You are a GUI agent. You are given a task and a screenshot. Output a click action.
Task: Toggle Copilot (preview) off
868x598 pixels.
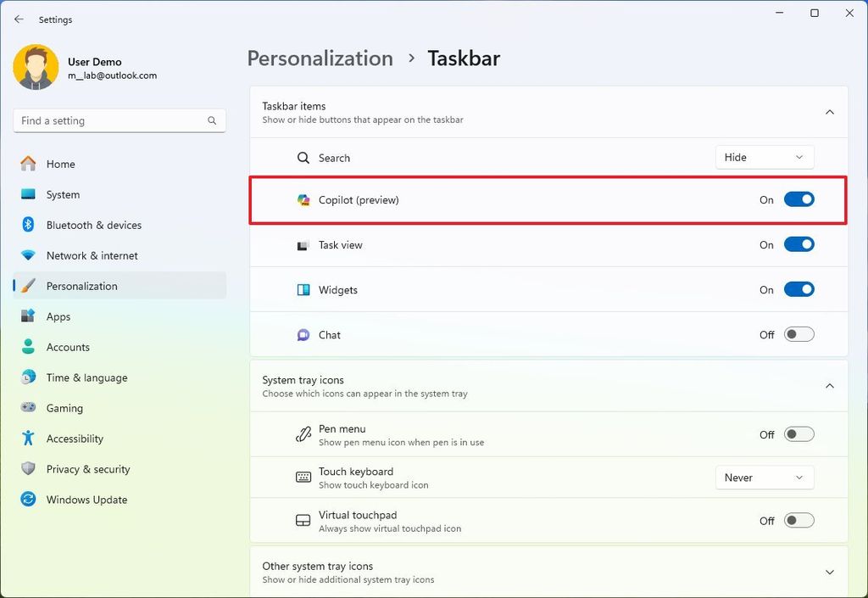click(x=798, y=199)
